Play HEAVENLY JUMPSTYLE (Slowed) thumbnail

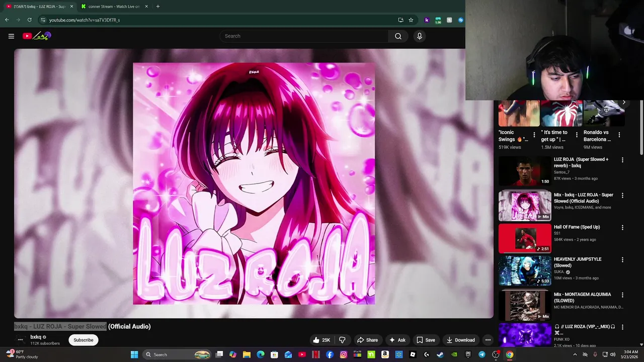tap(525, 270)
